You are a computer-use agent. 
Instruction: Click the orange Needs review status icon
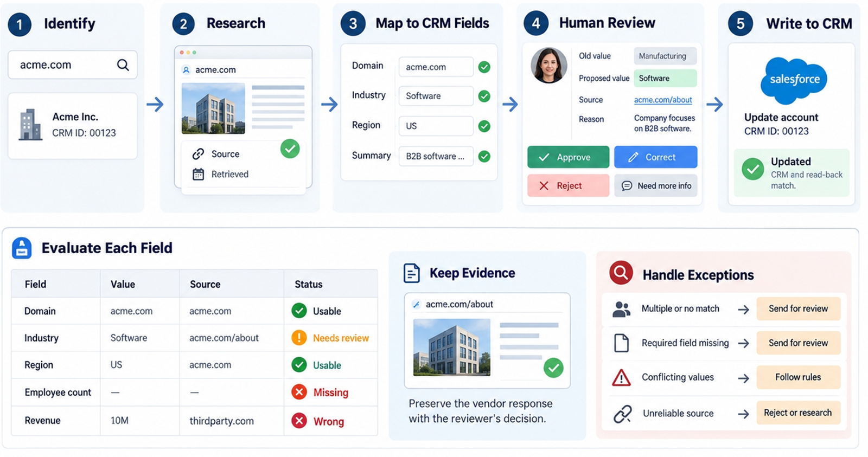tap(299, 338)
